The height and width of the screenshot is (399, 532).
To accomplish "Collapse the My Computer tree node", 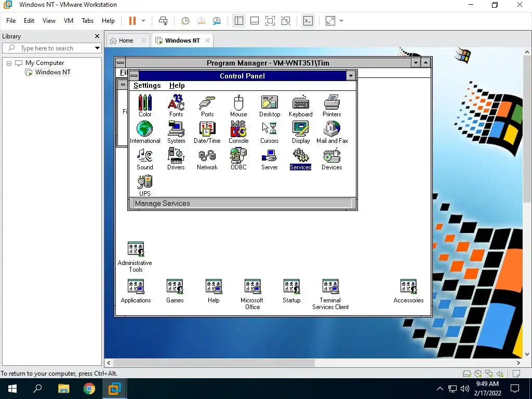I will point(9,63).
